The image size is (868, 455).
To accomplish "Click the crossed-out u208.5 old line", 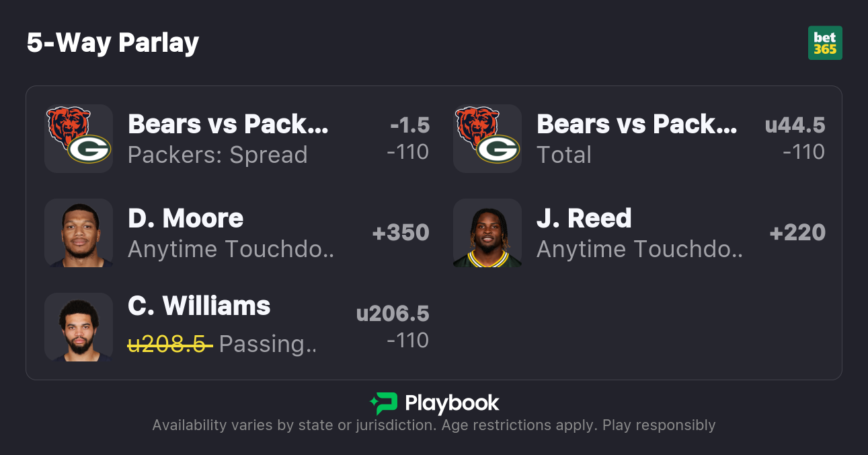I will [170, 344].
